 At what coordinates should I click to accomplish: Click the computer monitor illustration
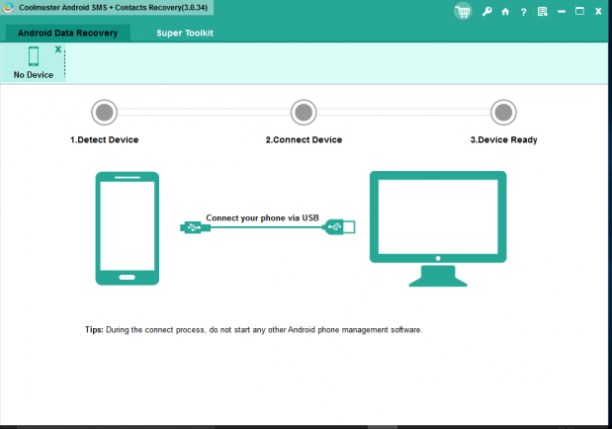[438, 229]
